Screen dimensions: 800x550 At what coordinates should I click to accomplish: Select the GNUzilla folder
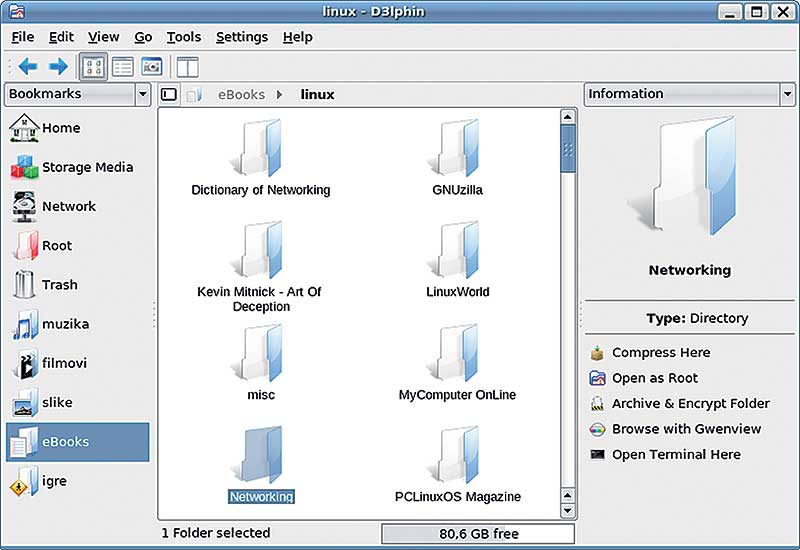[x=458, y=158]
